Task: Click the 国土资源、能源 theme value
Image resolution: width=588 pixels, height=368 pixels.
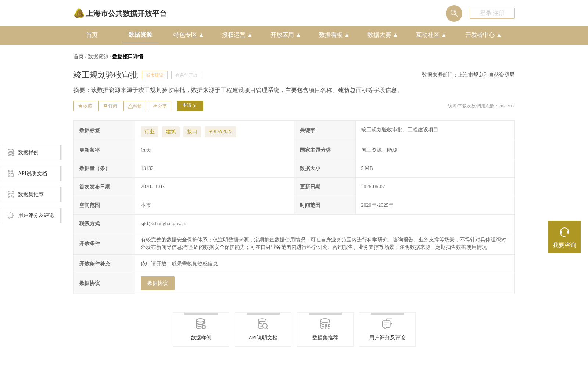Action: click(x=379, y=150)
